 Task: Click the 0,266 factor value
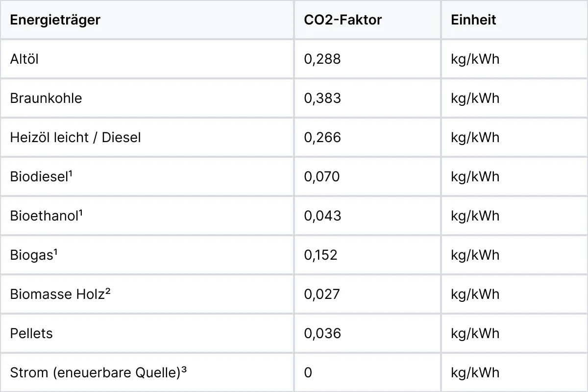[x=322, y=137]
